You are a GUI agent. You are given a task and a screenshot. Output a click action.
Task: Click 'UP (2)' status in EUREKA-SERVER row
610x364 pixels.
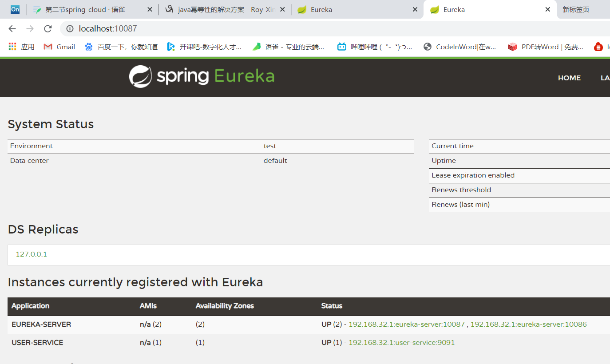pos(332,324)
